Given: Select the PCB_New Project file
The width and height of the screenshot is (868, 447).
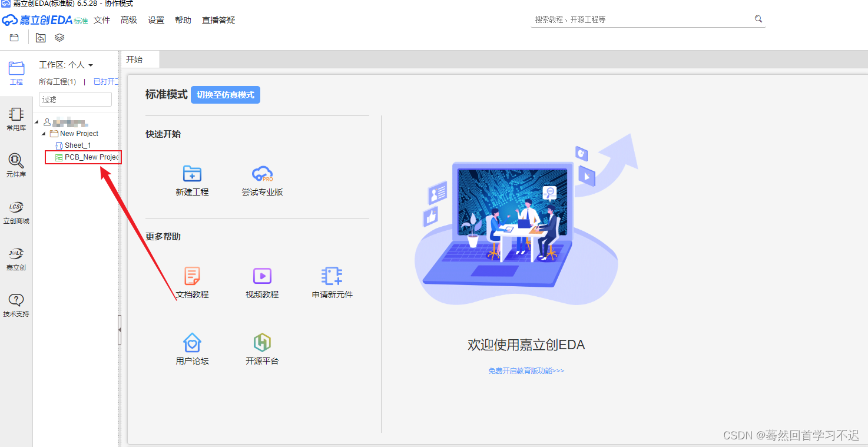Looking at the screenshot, I should [x=87, y=157].
